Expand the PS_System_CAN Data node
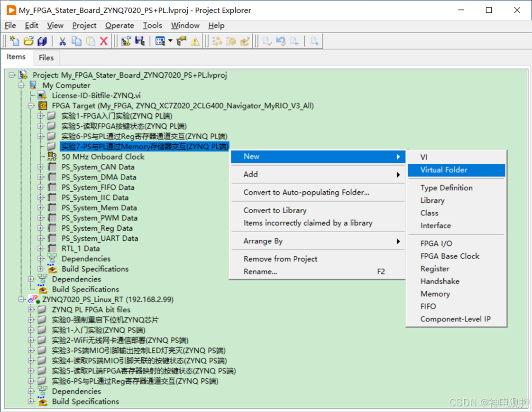The width and height of the screenshot is (532, 412). point(40,167)
